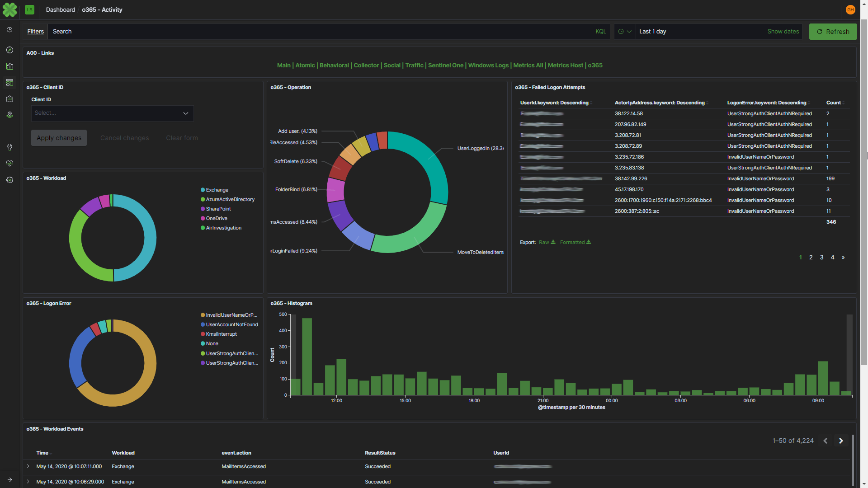The width and height of the screenshot is (868, 488).
Task: Go to next page of Workload Events
Action: pyautogui.click(x=841, y=441)
